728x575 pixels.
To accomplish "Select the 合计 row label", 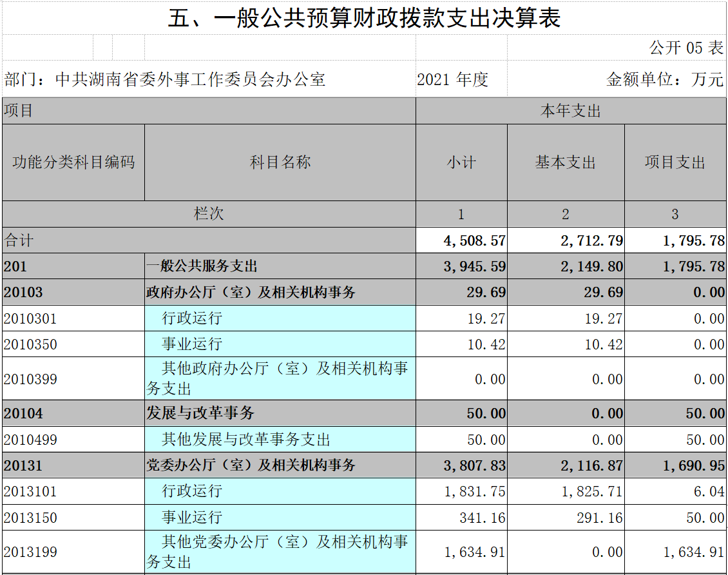I will [x=209, y=240].
